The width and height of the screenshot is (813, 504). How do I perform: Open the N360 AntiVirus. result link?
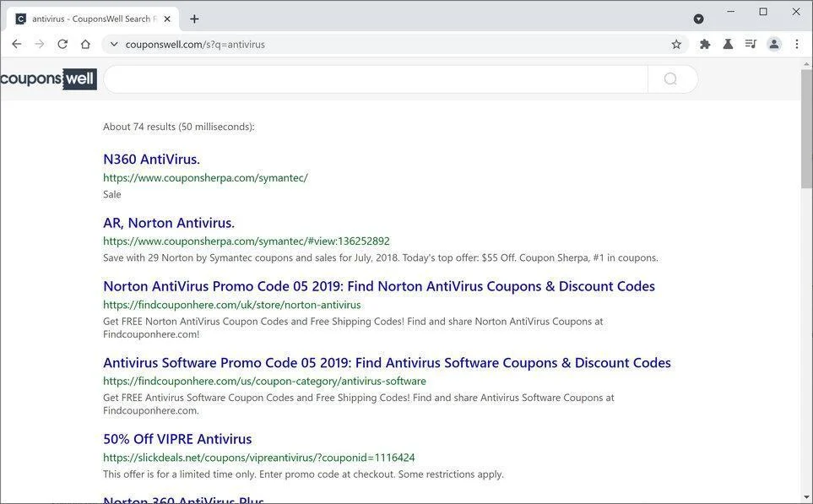coord(151,160)
